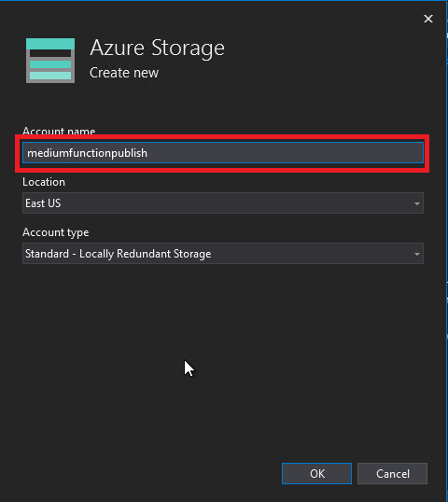The width and height of the screenshot is (448, 502).
Task: Click the Location label
Action: (x=44, y=182)
